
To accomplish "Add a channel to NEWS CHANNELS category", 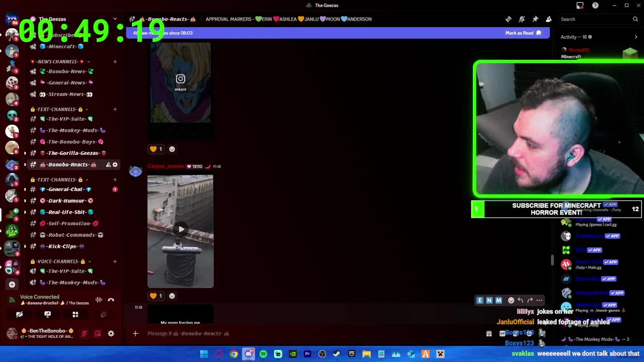I will (115, 62).
